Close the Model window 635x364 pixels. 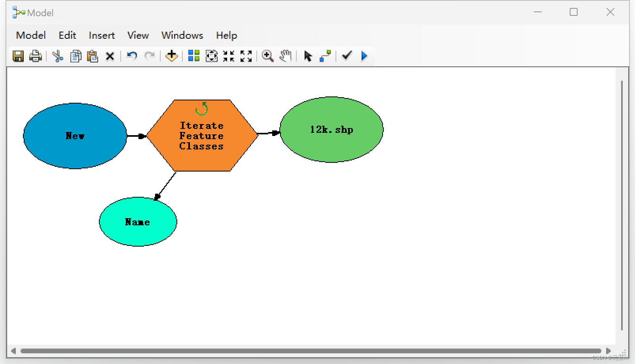(610, 12)
